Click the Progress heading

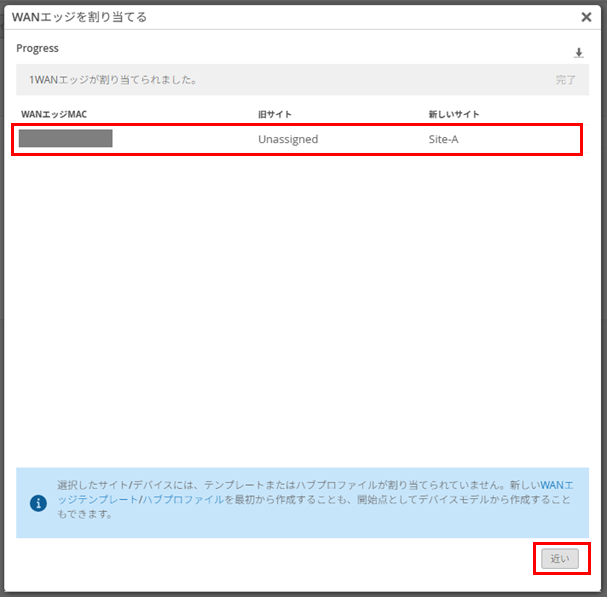[37, 48]
